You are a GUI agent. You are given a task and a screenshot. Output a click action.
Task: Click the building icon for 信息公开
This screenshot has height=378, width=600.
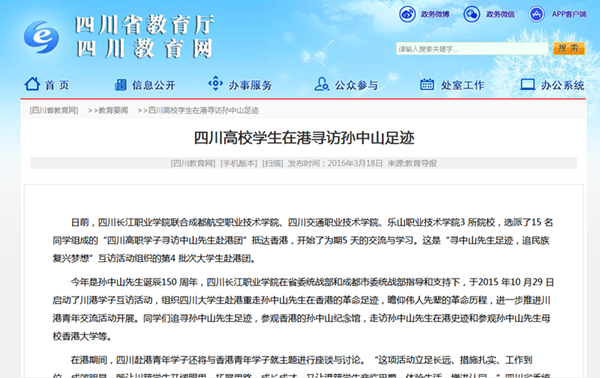(121, 85)
